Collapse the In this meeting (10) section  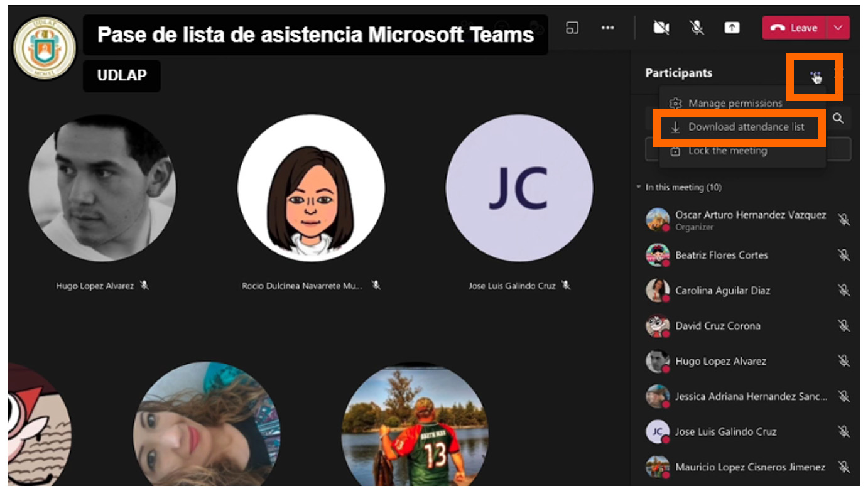click(x=639, y=187)
